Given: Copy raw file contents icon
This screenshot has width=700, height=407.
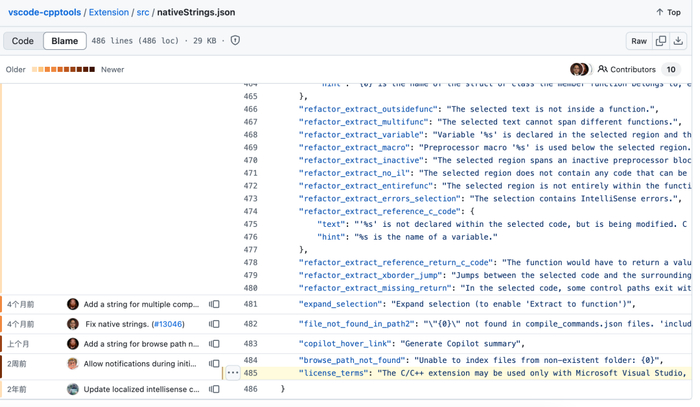Looking at the screenshot, I should (661, 41).
